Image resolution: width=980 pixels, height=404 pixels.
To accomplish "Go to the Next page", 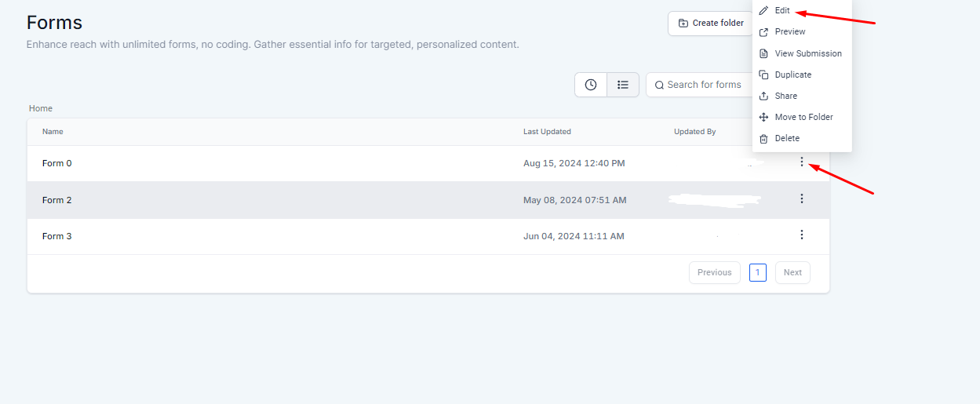I will tap(792, 273).
